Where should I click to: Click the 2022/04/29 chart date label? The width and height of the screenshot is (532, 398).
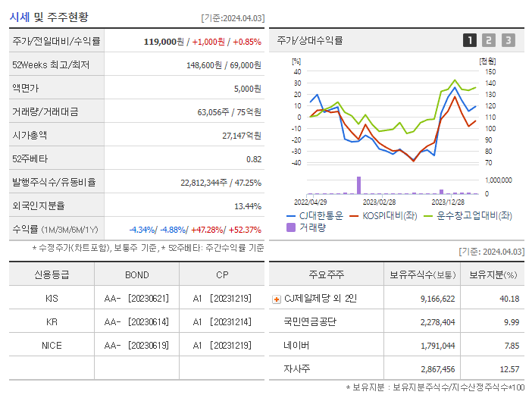310,202
